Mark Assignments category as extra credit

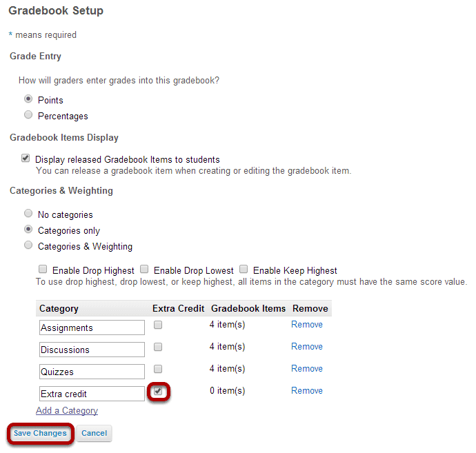tap(158, 325)
